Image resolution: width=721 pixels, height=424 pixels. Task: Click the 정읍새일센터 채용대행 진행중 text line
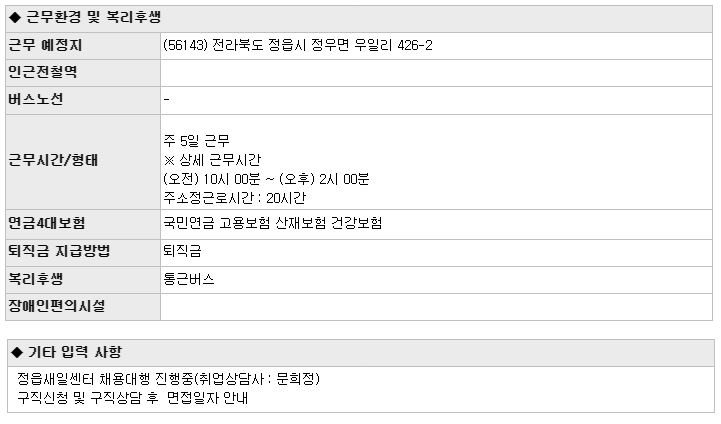[x=168, y=379]
